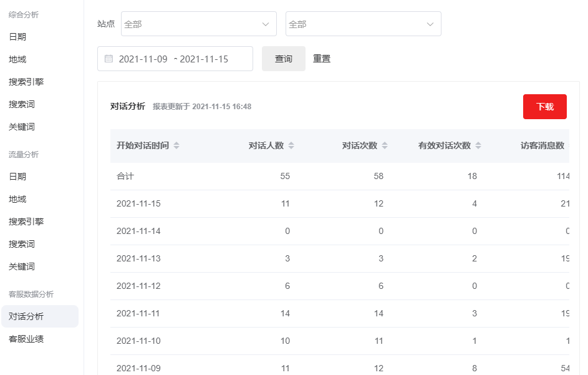Screen dimensions: 588x375
Task: Select 对话分析 in the sidebar
Action: point(26,316)
